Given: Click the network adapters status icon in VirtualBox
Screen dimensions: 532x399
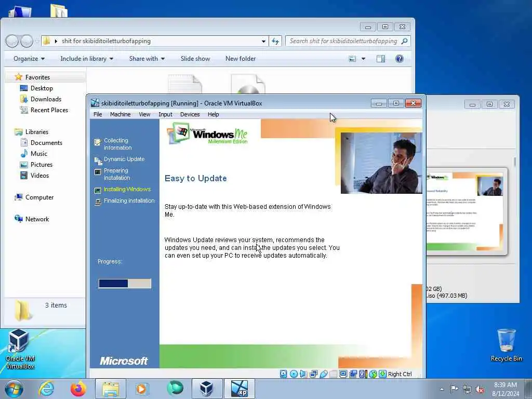Looking at the screenshot, I should coord(313,374).
